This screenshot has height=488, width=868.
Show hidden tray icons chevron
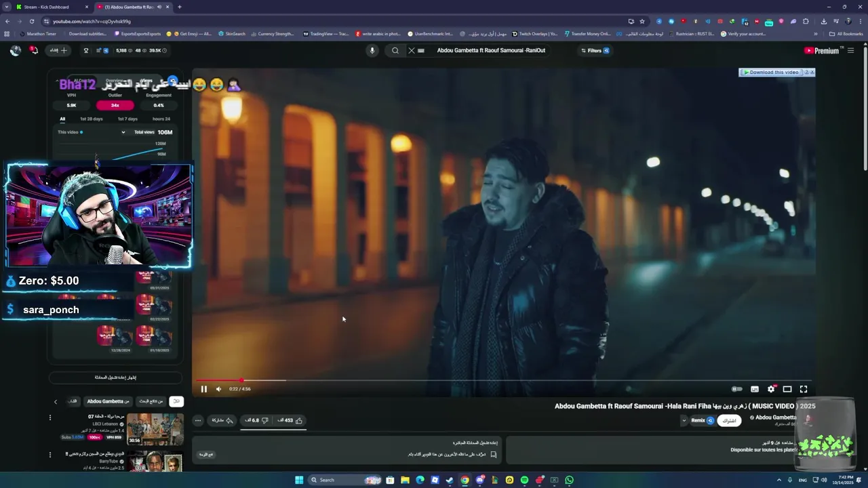(x=778, y=480)
